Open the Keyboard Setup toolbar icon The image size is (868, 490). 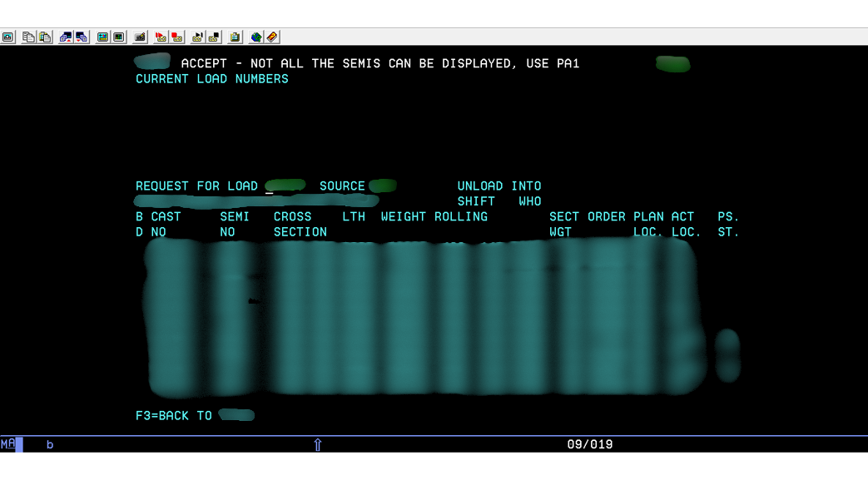coord(140,37)
